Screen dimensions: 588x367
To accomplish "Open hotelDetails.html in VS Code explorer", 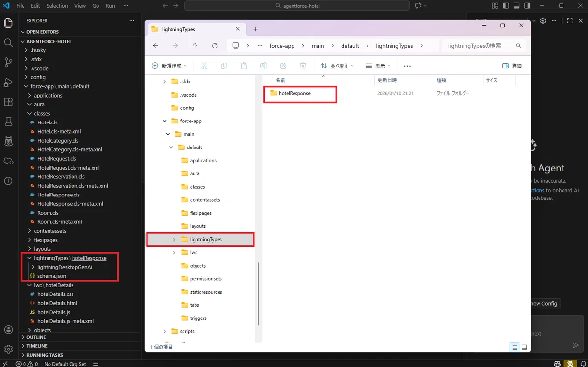I will coord(57,303).
